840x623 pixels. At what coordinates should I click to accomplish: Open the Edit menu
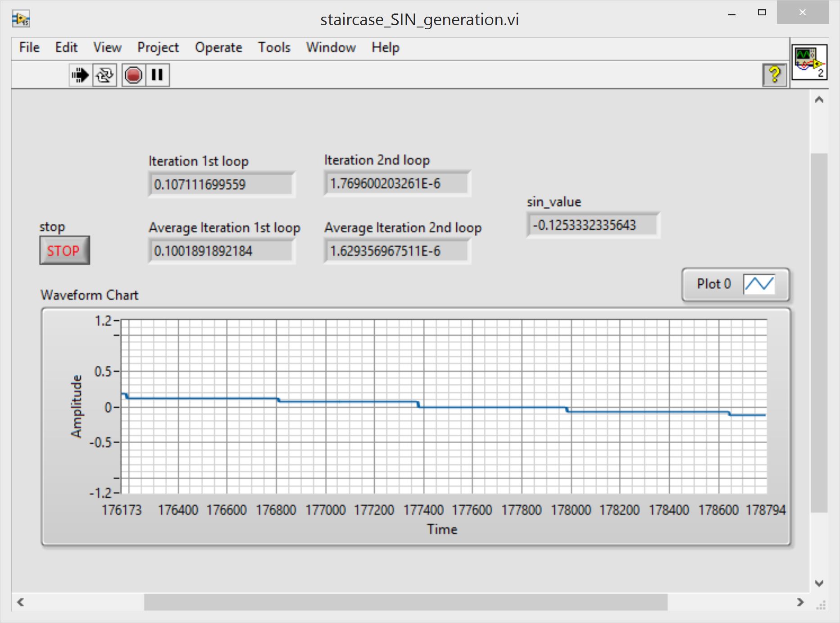66,47
